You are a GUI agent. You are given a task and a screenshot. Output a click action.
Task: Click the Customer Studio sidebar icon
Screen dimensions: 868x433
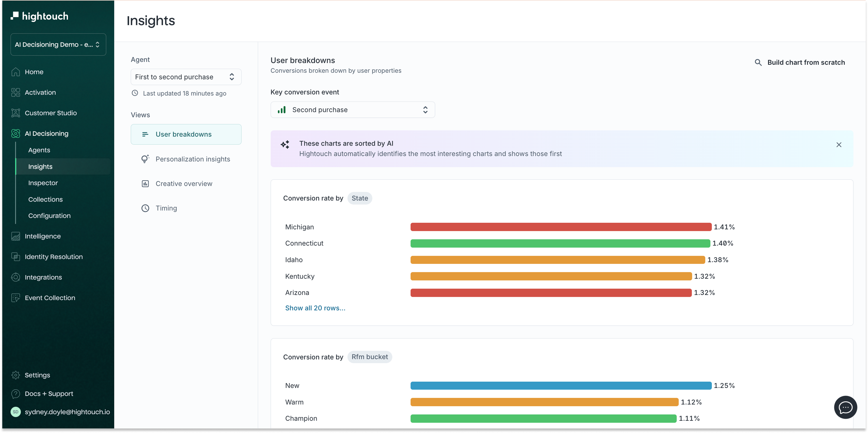coord(15,113)
